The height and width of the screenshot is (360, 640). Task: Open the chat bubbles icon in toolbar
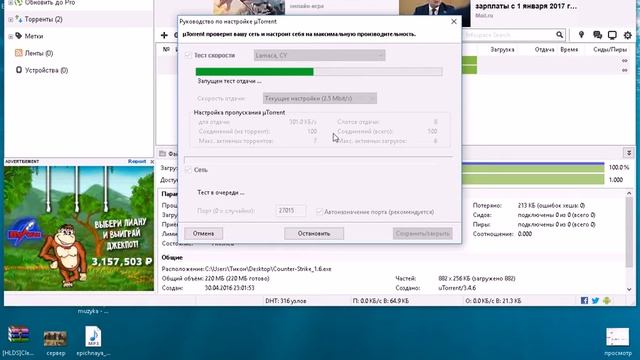597,35
